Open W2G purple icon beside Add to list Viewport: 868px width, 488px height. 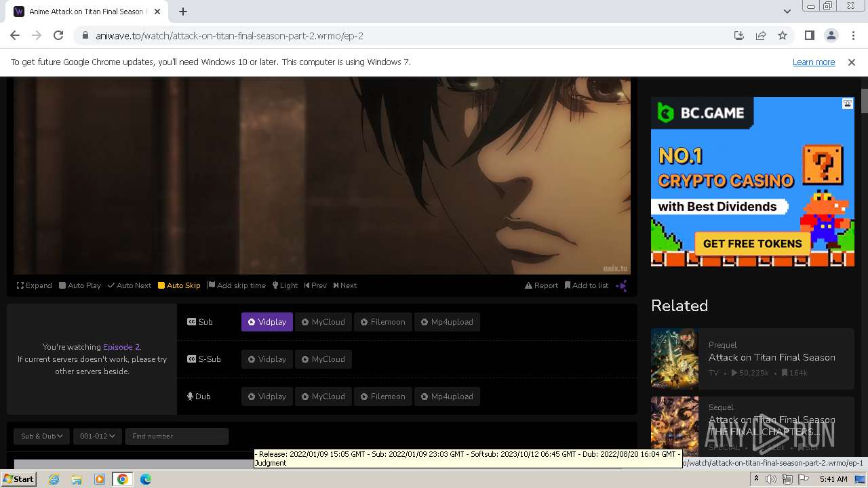(621, 285)
